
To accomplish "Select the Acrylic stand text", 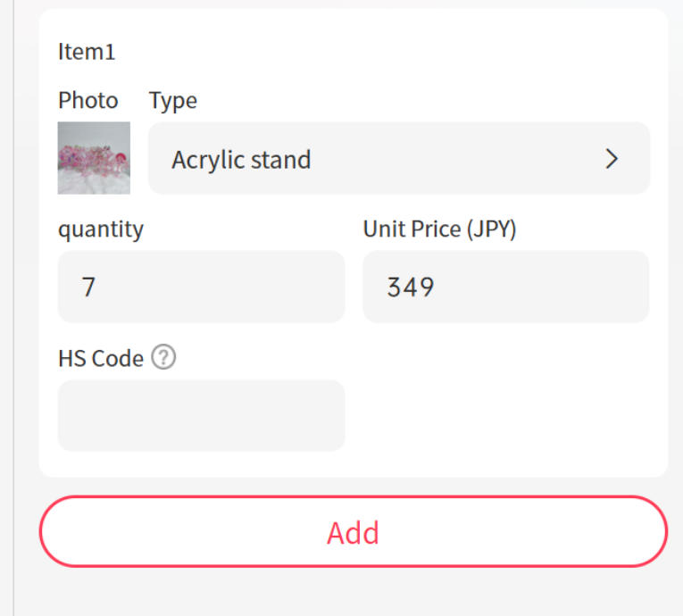I will click(241, 160).
